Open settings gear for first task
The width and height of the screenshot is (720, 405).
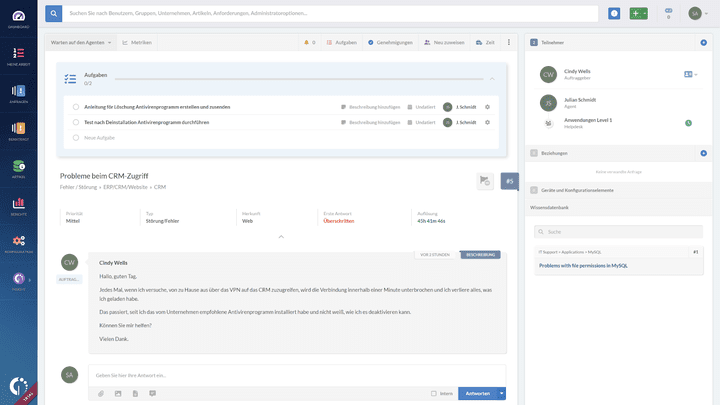(x=487, y=106)
